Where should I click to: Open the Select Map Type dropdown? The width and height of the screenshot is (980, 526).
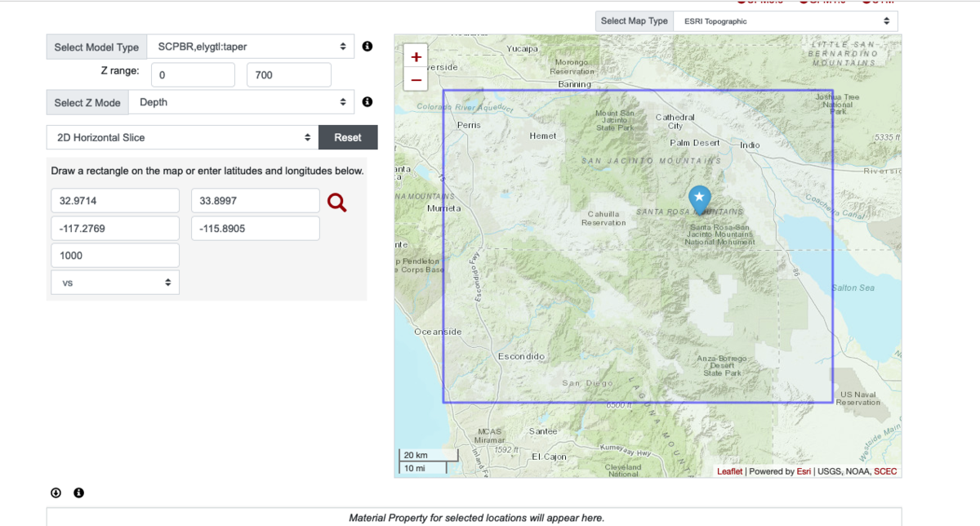click(786, 21)
